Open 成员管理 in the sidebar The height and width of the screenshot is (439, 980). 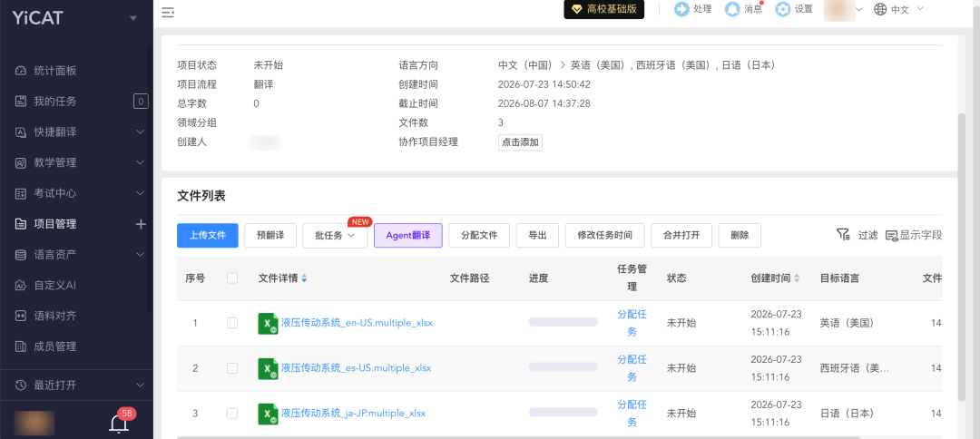(x=55, y=346)
